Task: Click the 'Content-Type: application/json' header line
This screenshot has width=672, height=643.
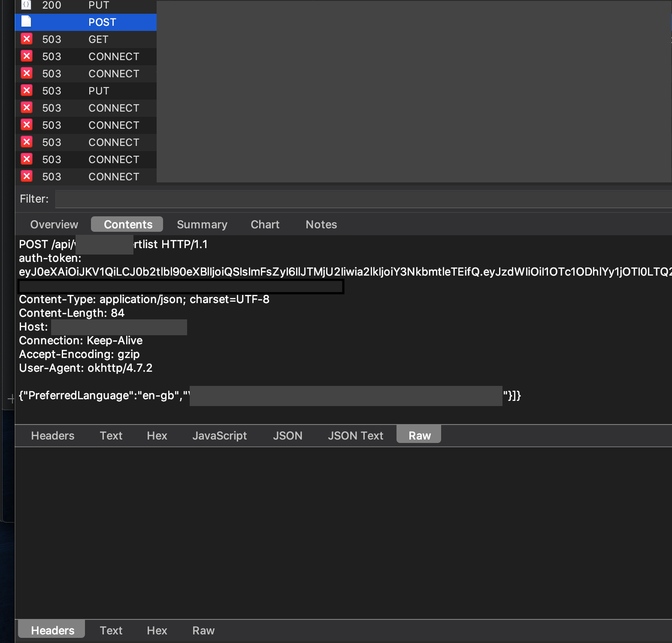Action: pos(144,299)
